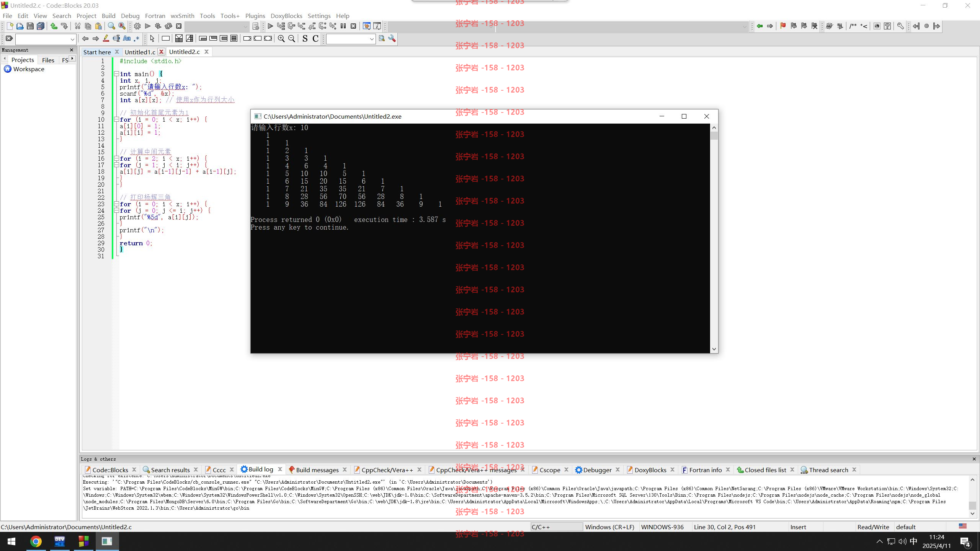This screenshot has height=551, width=980.
Task: Open the debugging windows menu
Action: coord(367,26)
